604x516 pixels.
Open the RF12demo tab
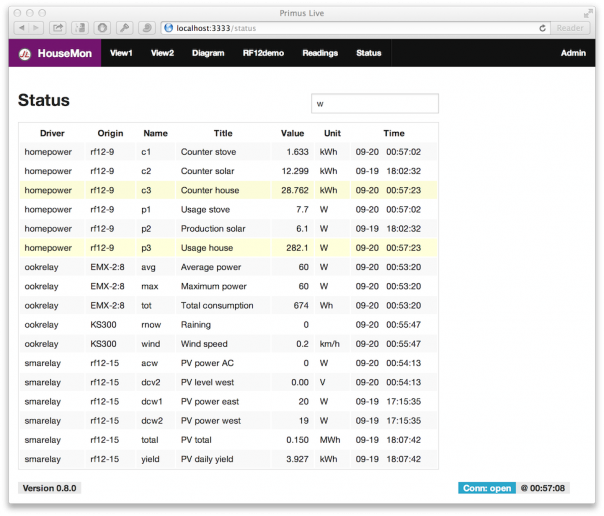click(x=263, y=53)
